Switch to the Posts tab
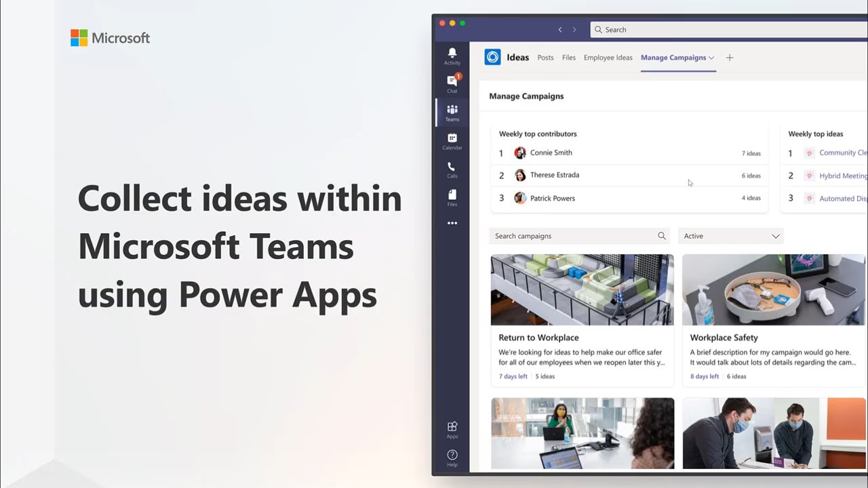This screenshot has width=868, height=488. point(545,58)
